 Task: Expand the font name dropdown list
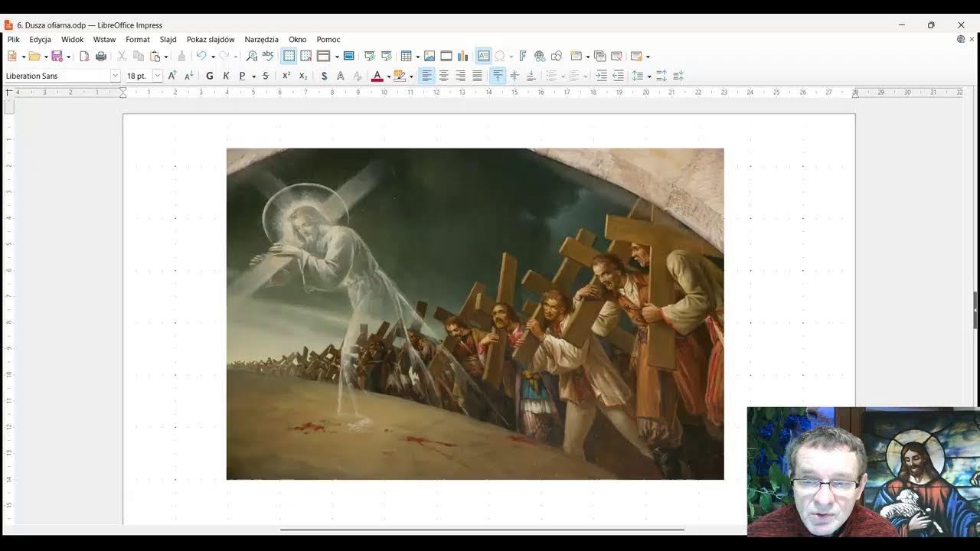pos(116,76)
